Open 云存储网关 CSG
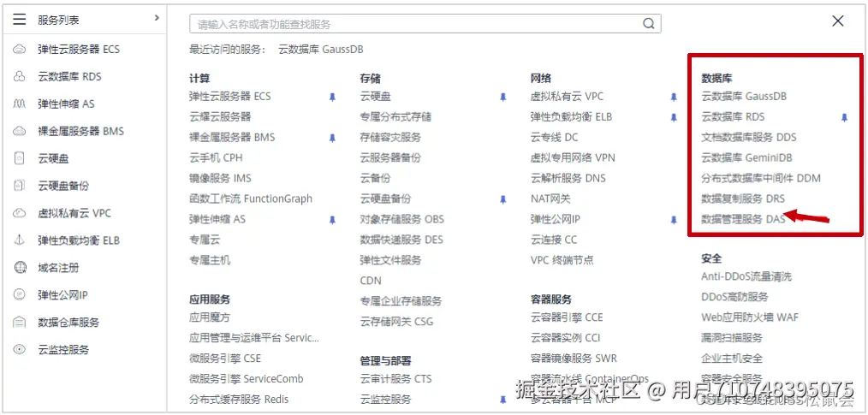868x415 pixels. pos(396,322)
